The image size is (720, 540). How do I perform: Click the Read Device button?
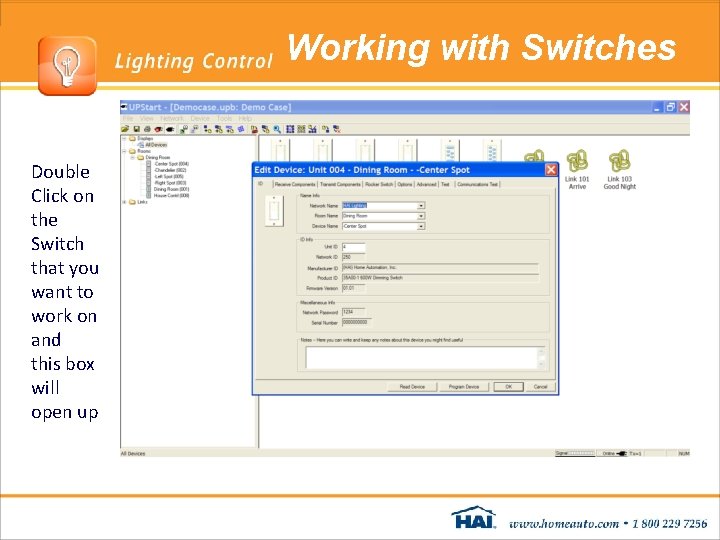[412, 387]
